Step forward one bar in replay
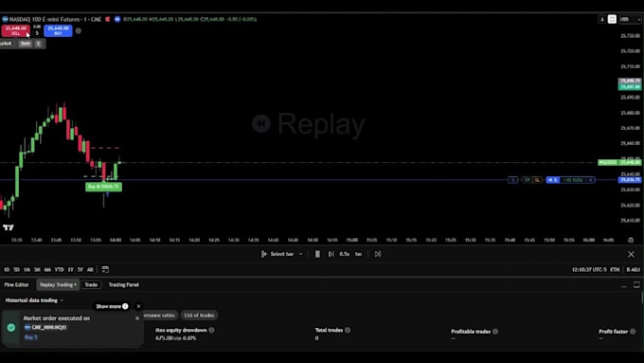Screen dimensions: 644x363 point(331,254)
